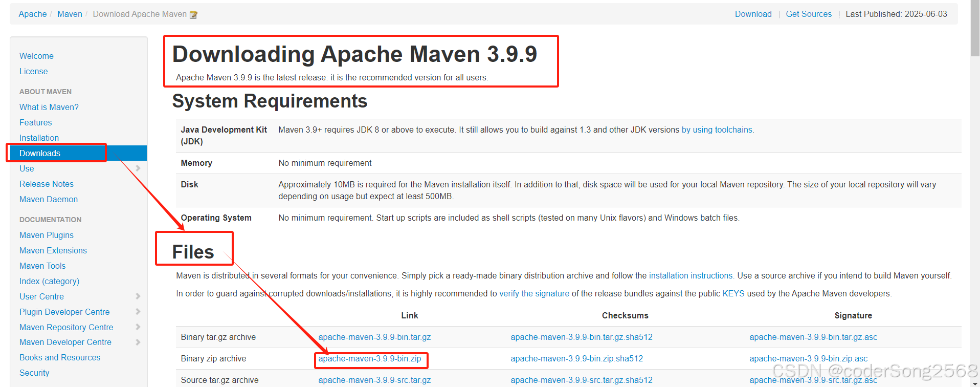Click the 'Downloading Apache Maven 3.9.9' heading
This screenshot has height=387, width=980.
point(354,54)
